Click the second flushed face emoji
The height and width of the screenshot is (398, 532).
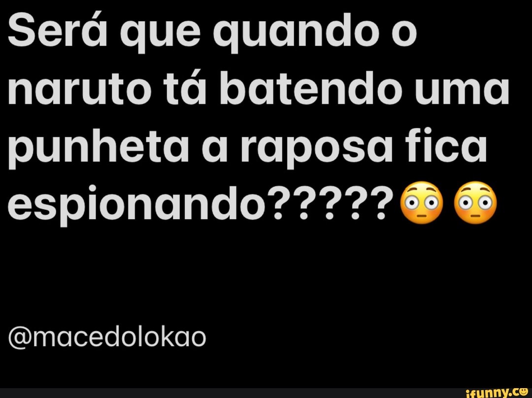tap(475, 202)
